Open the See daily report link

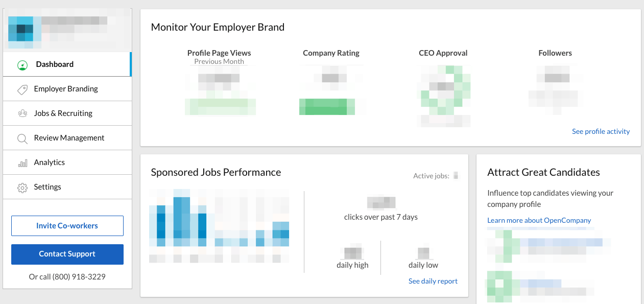433,280
